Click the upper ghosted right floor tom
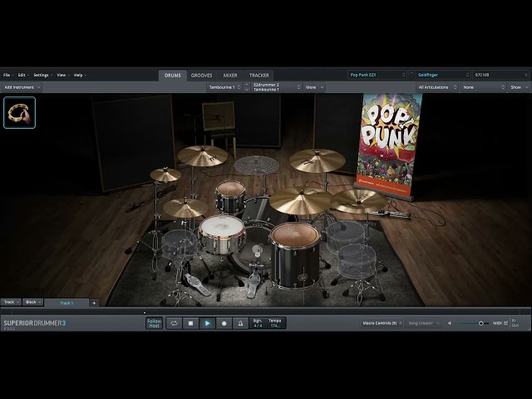This screenshot has width=532, height=399. pos(345,236)
